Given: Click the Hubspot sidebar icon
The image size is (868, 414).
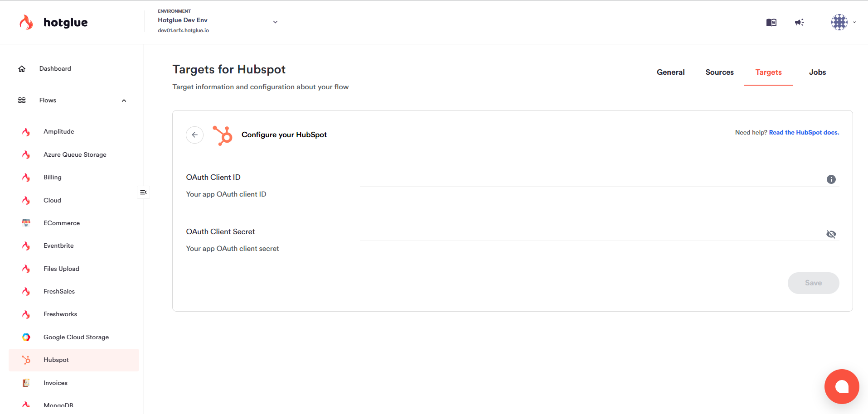Looking at the screenshot, I should pyautogui.click(x=26, y=360).
